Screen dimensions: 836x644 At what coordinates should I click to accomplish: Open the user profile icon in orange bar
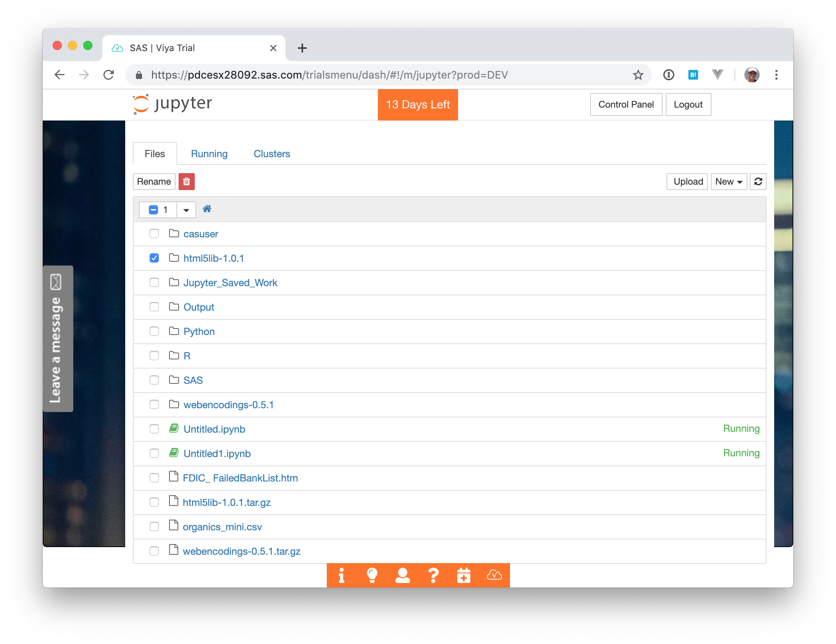coord(402,575)
